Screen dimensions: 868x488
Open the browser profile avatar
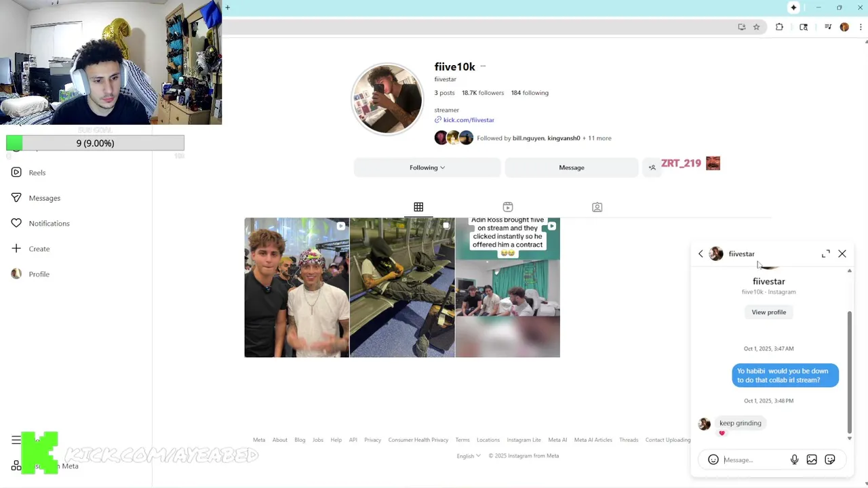click(x=844, y=27)
